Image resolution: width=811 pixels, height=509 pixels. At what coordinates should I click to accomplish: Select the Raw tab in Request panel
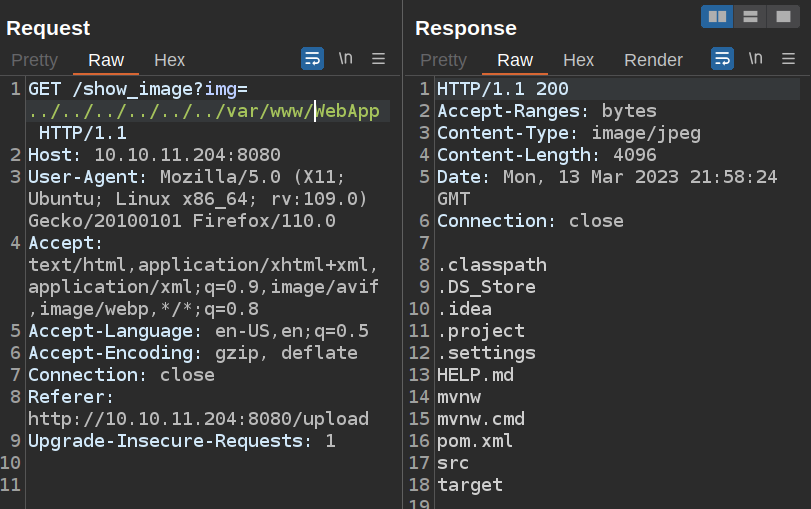click(x=106, y=60)
